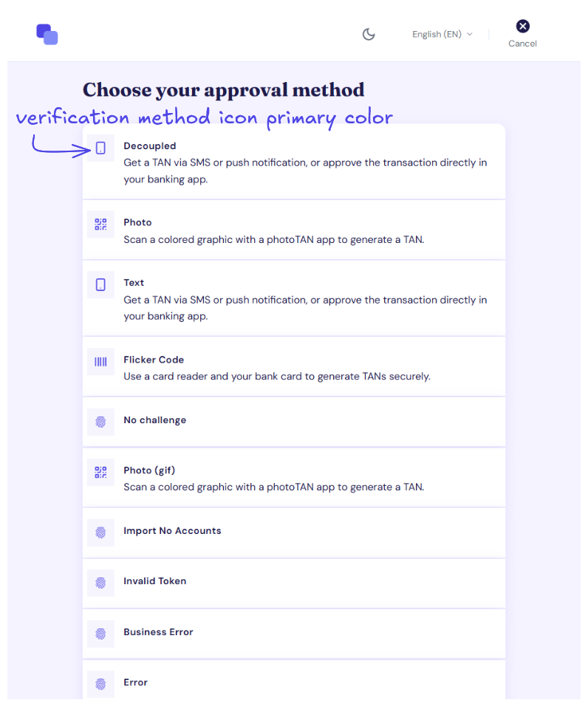The height and width of the screenshot is (706, 588).
Task: Click the Photo method QR code icon
Action: coord(100,225)
